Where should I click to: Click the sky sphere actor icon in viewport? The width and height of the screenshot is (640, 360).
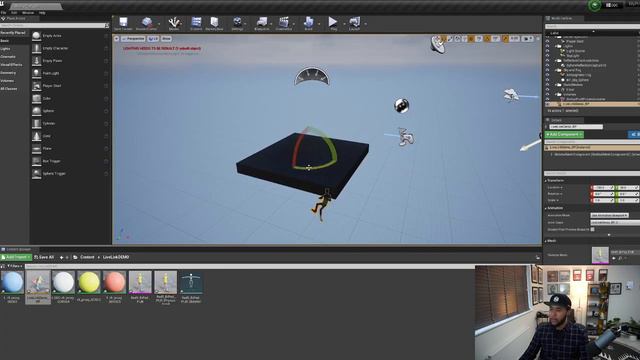click(x=402, y=105)
